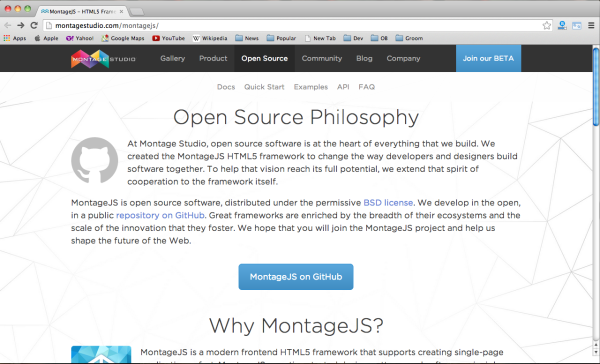Screen dimensions: 600x364
Task: Click the browser back arrow
Action: click(x=7, y=25)
